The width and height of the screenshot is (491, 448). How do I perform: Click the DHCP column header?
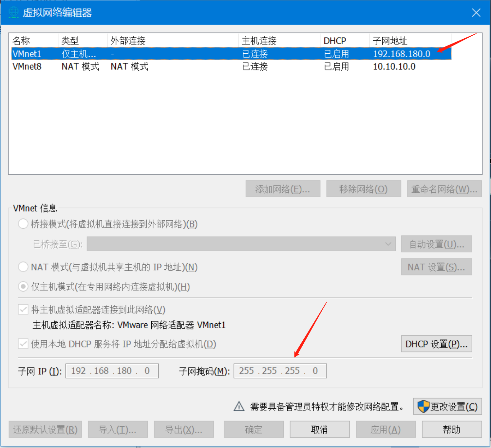pyautogui.click(x=345, y=41)
